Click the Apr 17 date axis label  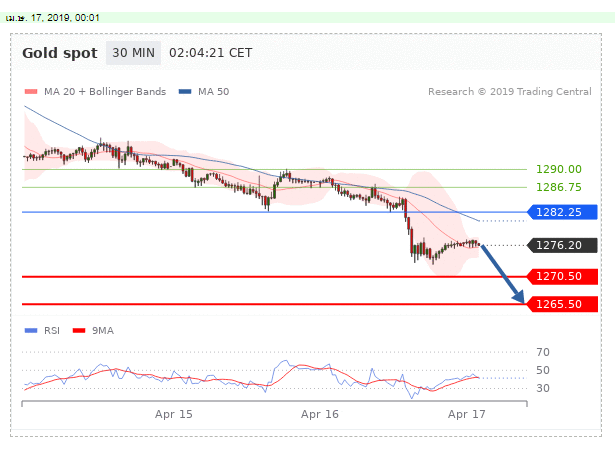tap(467, 414)
